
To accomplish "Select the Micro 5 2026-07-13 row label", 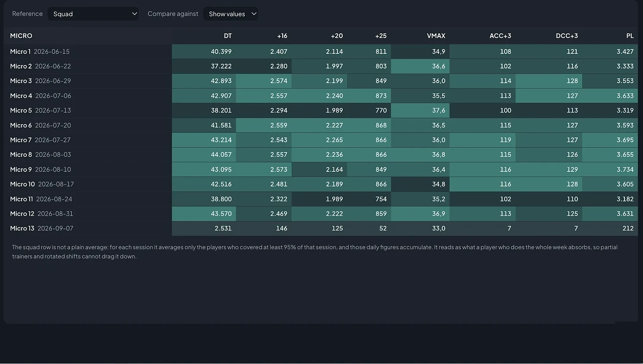I will tap(41, 110).
